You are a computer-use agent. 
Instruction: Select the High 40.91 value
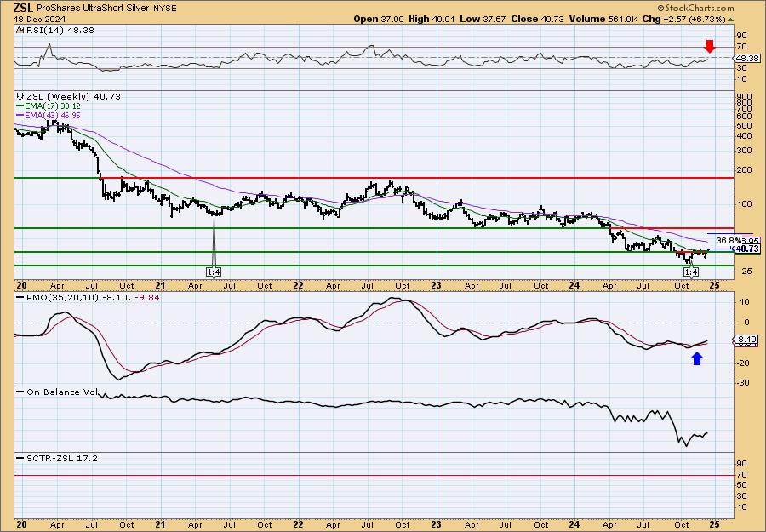click(x=432, y=19)
